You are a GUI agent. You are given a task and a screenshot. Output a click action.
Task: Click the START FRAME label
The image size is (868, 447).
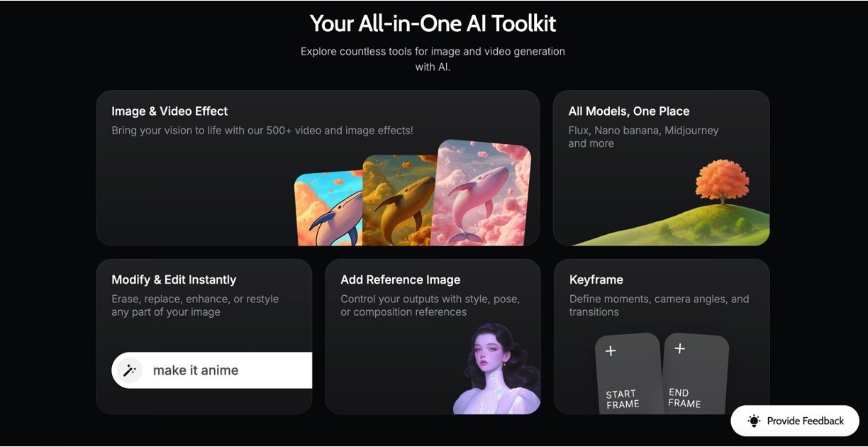pos(622,399)
